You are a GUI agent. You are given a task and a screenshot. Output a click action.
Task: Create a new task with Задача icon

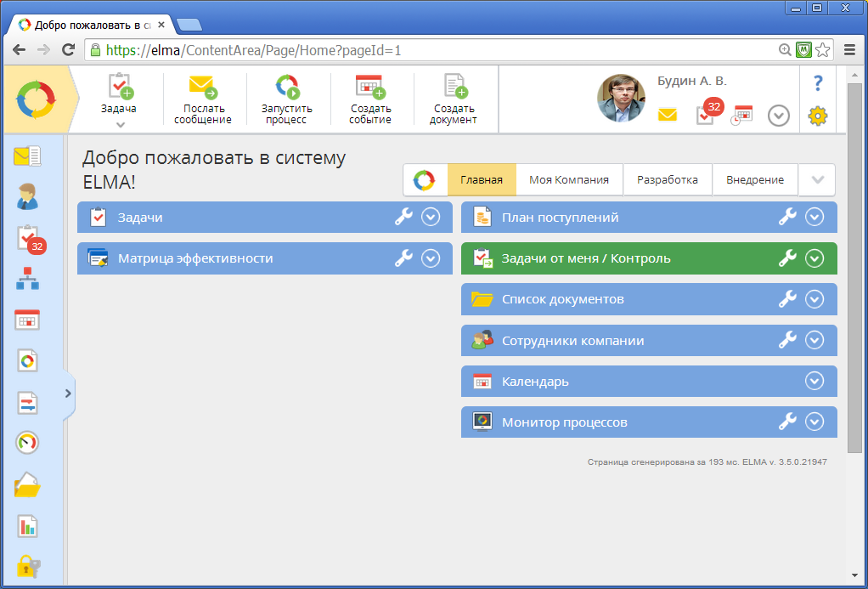[x=120, y=87]
